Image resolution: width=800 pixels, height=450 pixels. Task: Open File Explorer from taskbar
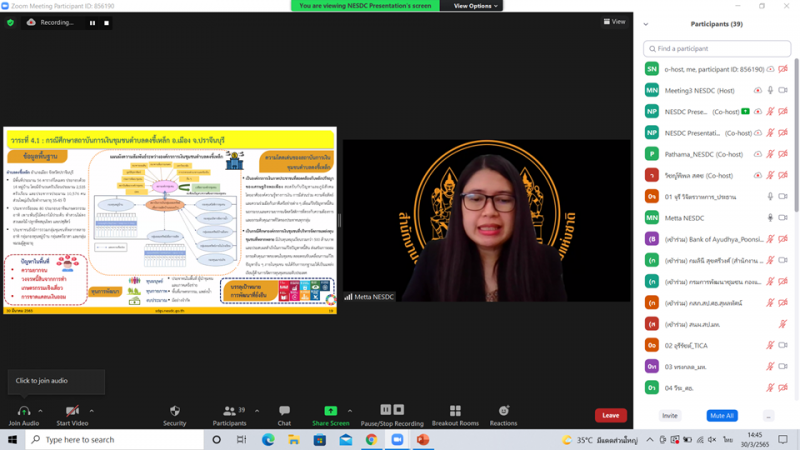point(294,439)
